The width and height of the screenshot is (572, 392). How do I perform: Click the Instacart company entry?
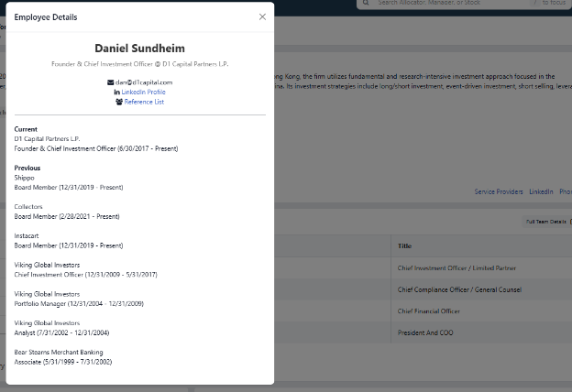coord(27,235)
